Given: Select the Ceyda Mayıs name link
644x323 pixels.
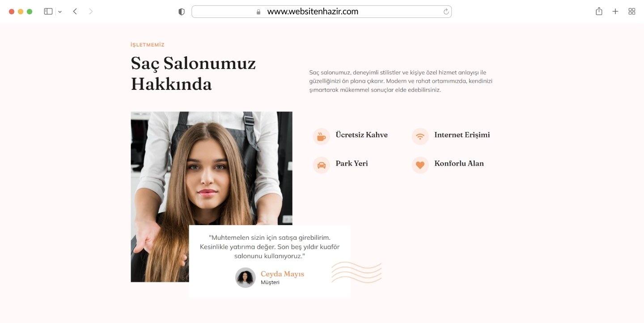Looking at the screenshot, I should 282,274.
